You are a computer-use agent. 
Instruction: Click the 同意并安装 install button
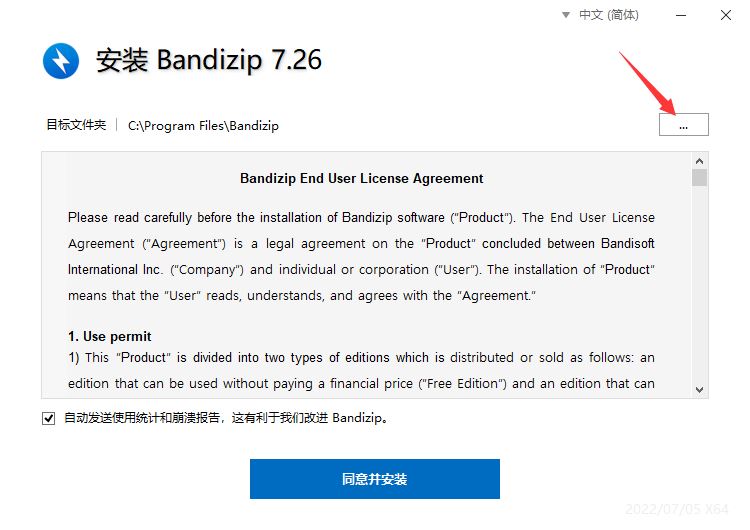[375, 479]
